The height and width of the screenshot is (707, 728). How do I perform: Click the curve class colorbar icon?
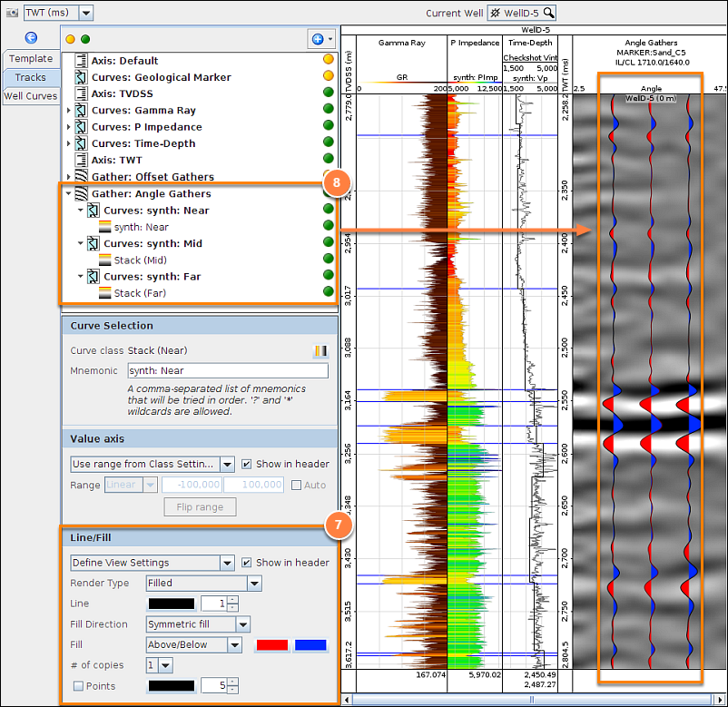[320, 351]
